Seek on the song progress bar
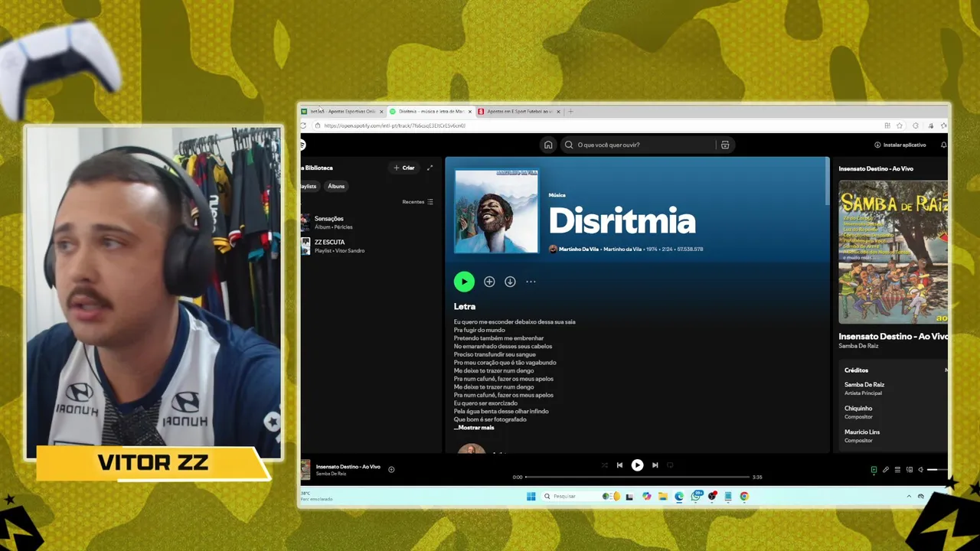 [637, 478]
